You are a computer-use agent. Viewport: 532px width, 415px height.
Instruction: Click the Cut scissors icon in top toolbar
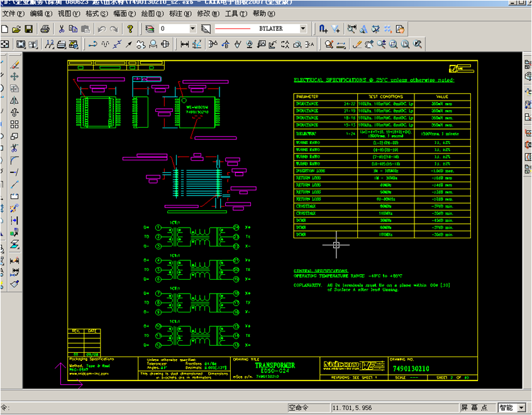click(x=62, y=29)
